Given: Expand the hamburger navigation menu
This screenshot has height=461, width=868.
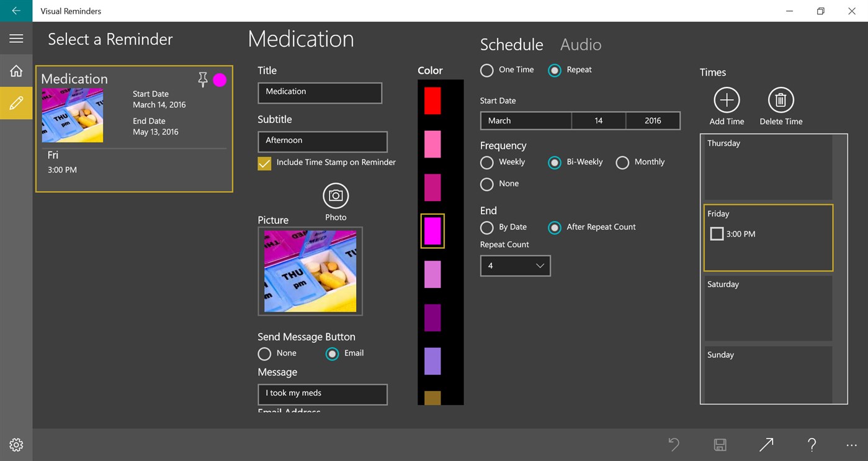Looking at the screenshot, I should [16, 38].
